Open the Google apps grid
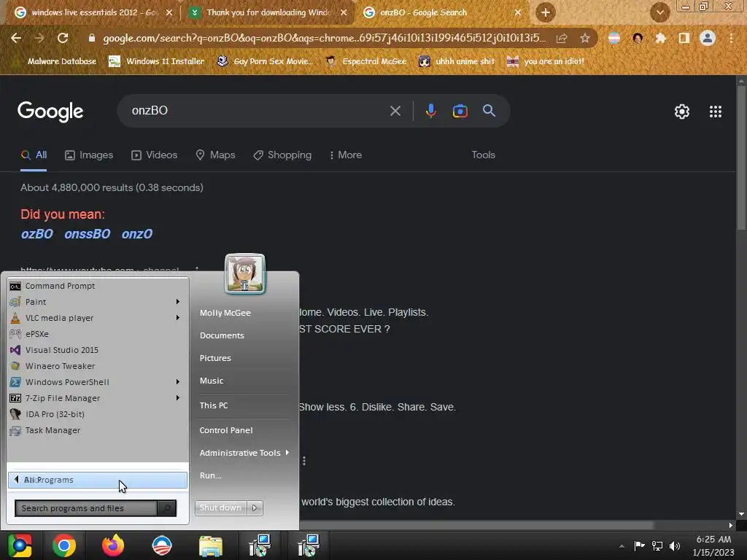 715,112
